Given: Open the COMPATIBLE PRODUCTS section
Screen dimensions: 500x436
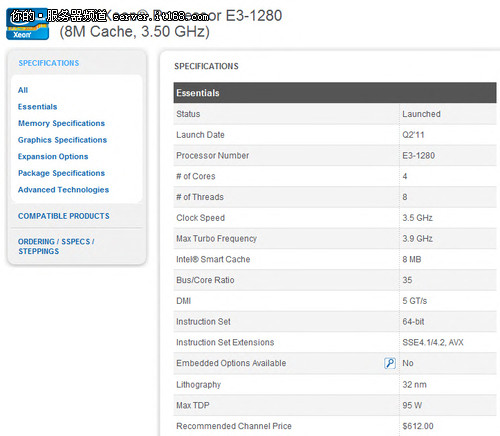Looking at the screenshot, I should [x=64, y=216].
